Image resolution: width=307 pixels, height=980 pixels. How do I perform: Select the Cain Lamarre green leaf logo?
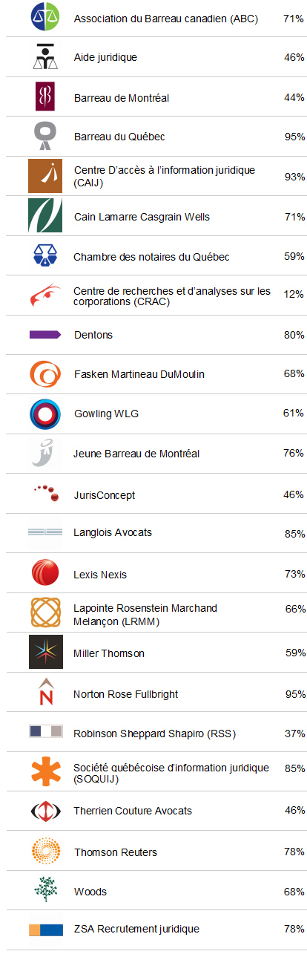pos(45,215)
